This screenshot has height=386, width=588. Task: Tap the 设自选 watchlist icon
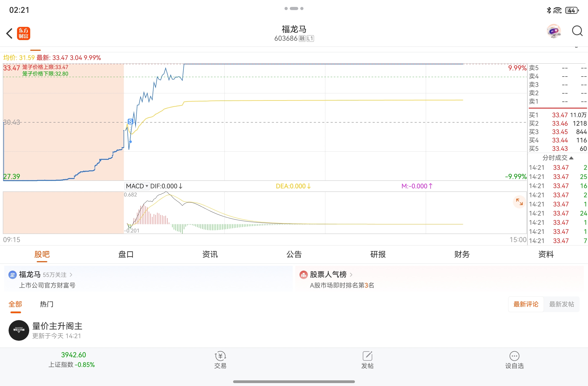[x=514, y=360]
